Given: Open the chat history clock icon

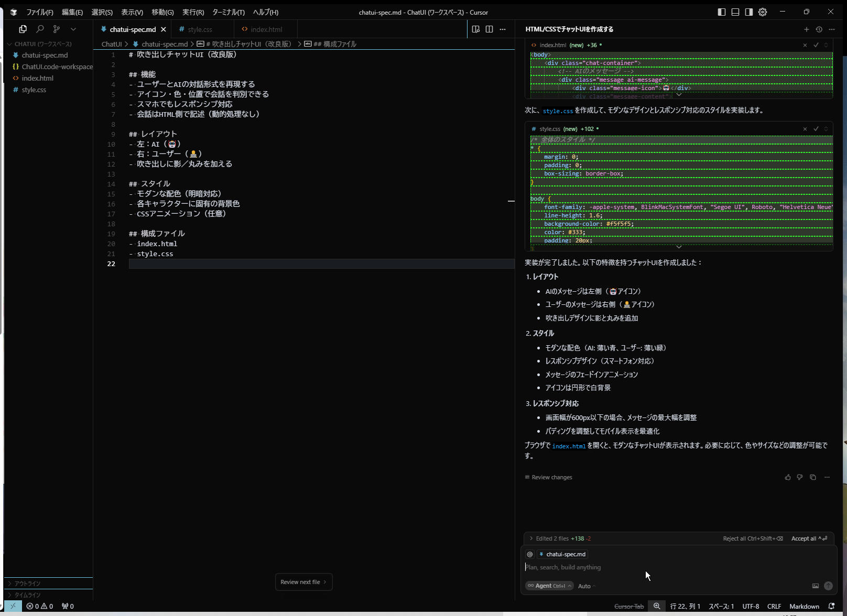Looking at the screenshot, I should tap(819, 29).
